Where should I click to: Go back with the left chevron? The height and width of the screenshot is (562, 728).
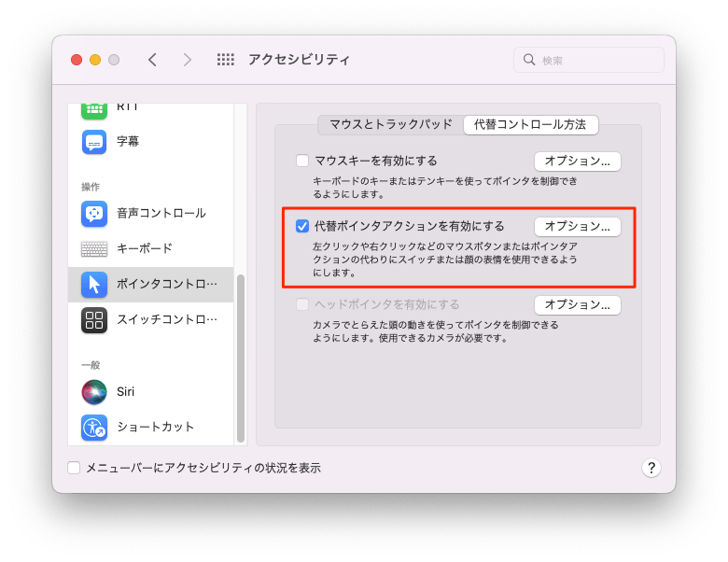point(152,60)
